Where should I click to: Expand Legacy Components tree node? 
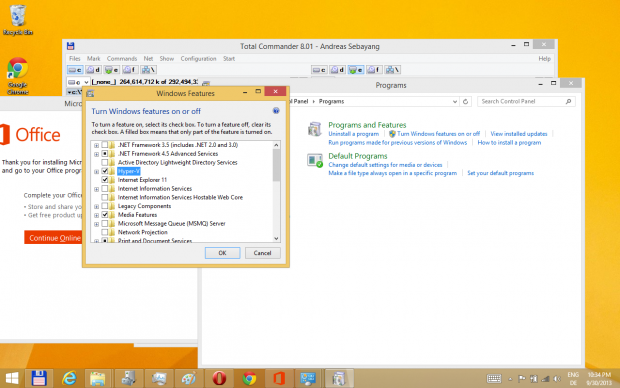click(96, 206)
